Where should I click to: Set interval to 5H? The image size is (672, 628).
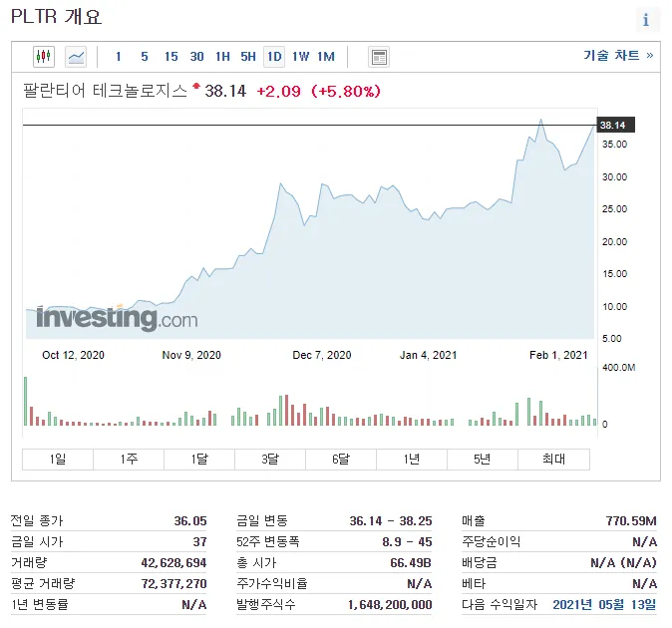pyautogui.click(x=248, y=57)
